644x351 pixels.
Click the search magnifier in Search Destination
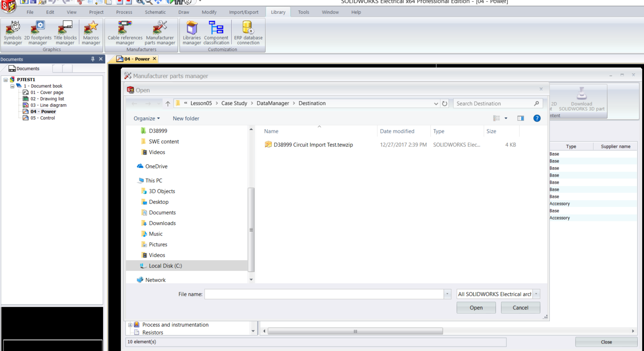coord(537,103)
